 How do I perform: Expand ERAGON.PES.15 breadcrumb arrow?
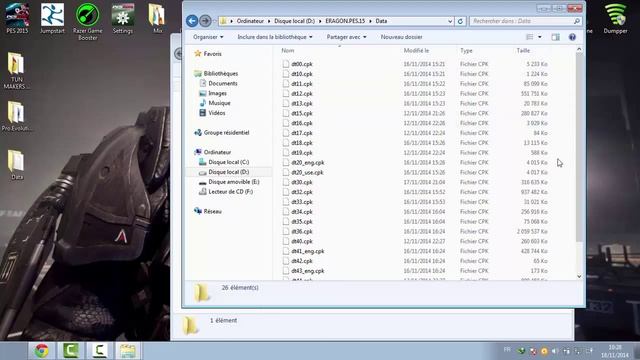(370, 21)
